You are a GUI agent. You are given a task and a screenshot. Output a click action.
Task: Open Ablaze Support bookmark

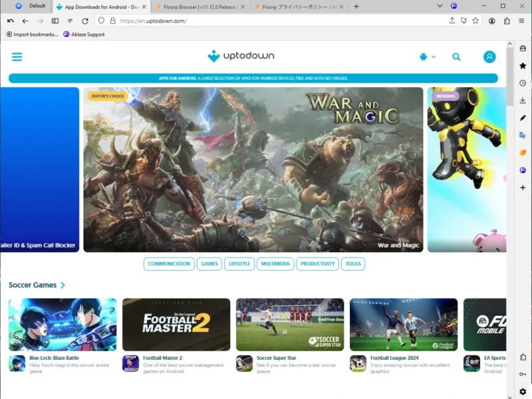point(84,35)
